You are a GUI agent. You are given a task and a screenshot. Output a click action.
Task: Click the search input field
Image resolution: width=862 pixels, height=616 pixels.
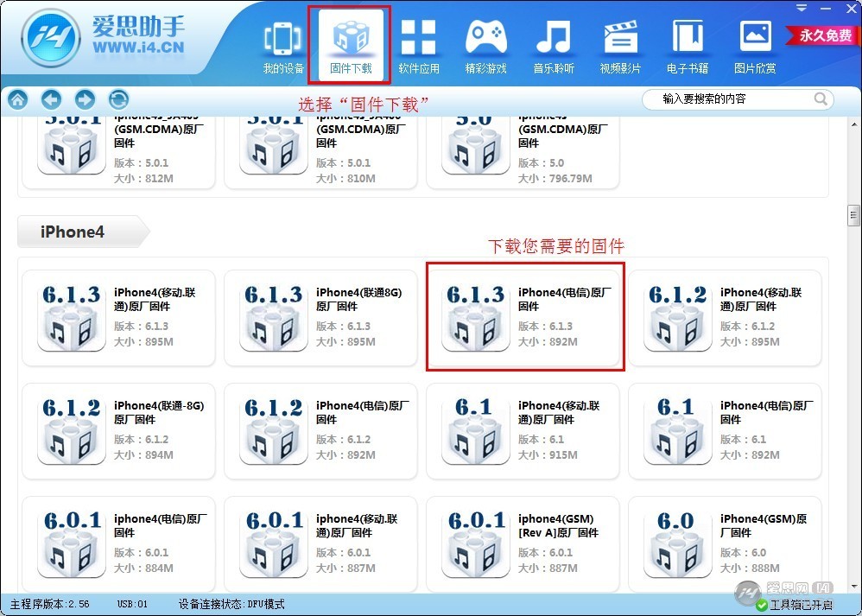pos(726,99)
